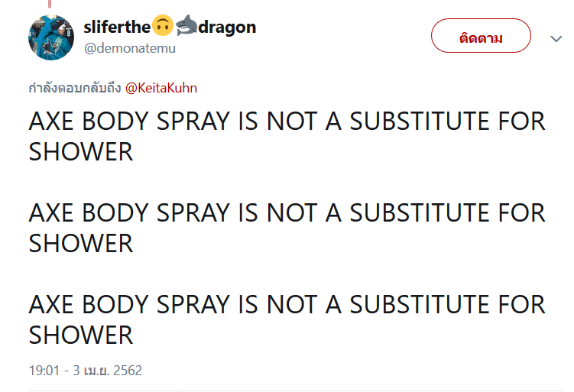Click the shark emoji in display name
The height and width of the screenshot is (392, 574).
click(186, 26)
